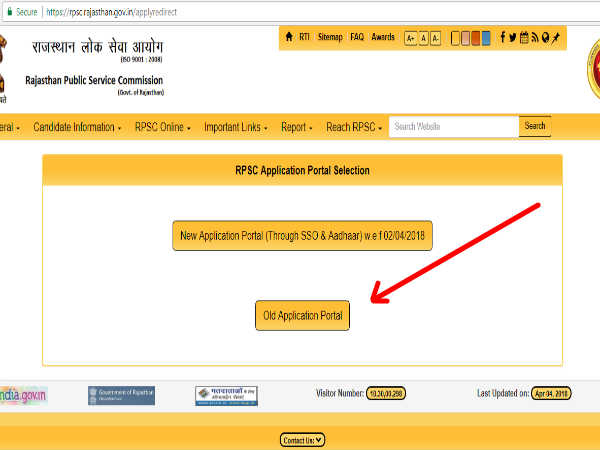Select the pink theme color swatch
This screenshot has width=600, height=450.
pos(465,38)
